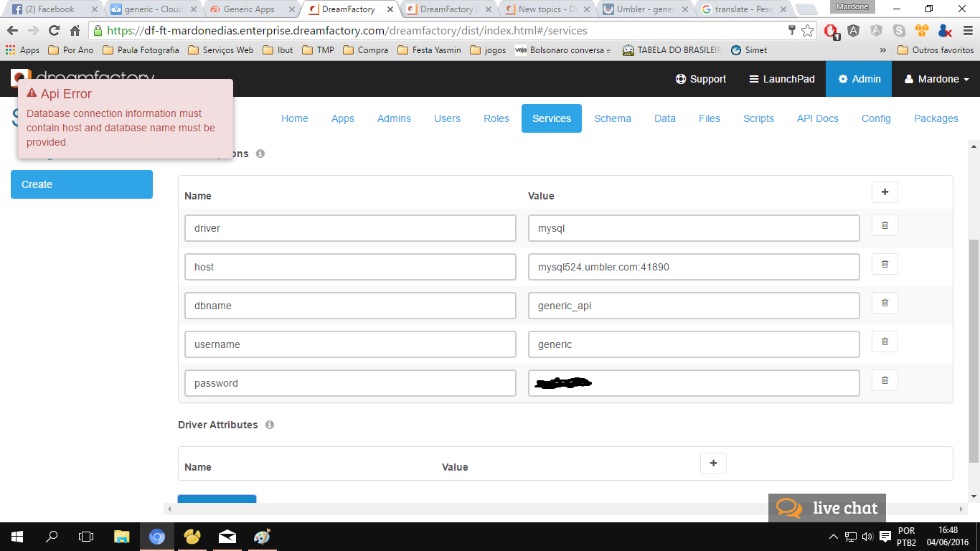Open Paint from the taskbar

263,537
